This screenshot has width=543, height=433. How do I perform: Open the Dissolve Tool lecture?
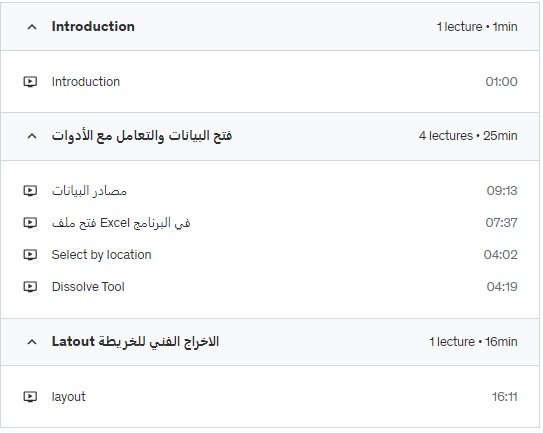pos(88,287)
